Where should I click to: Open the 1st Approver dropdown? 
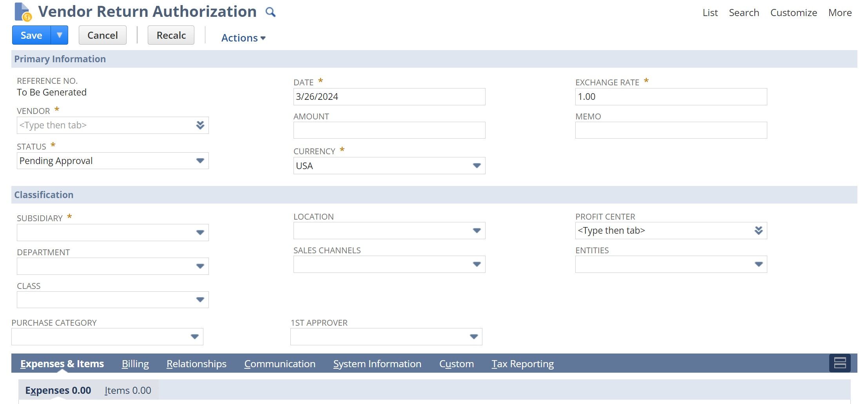pos(473,336)
